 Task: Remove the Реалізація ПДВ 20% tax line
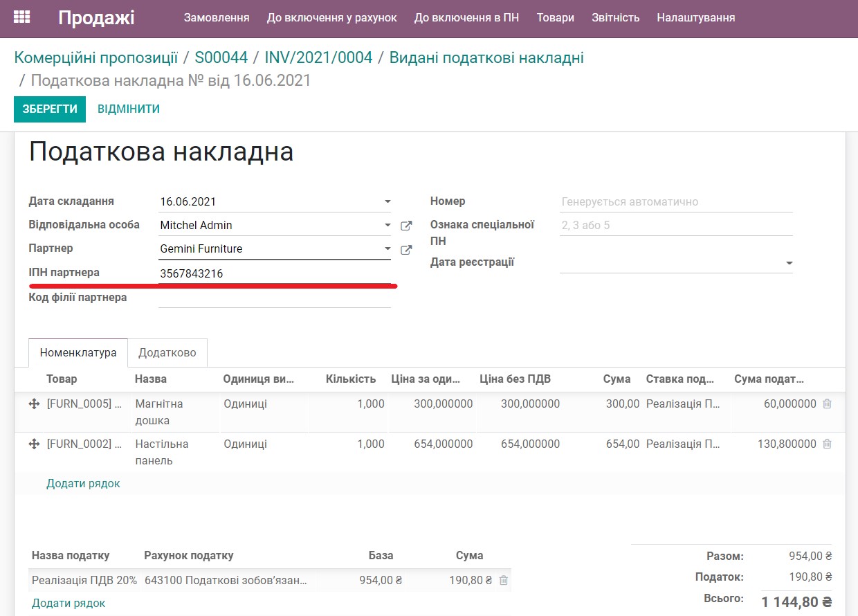point(504,580)
